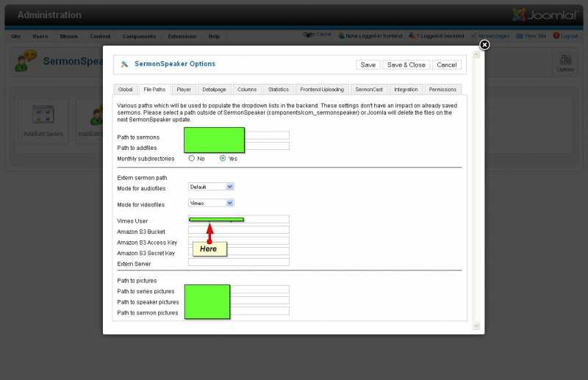
Task: Switch to the Global tab
Action: pos(125,89)
